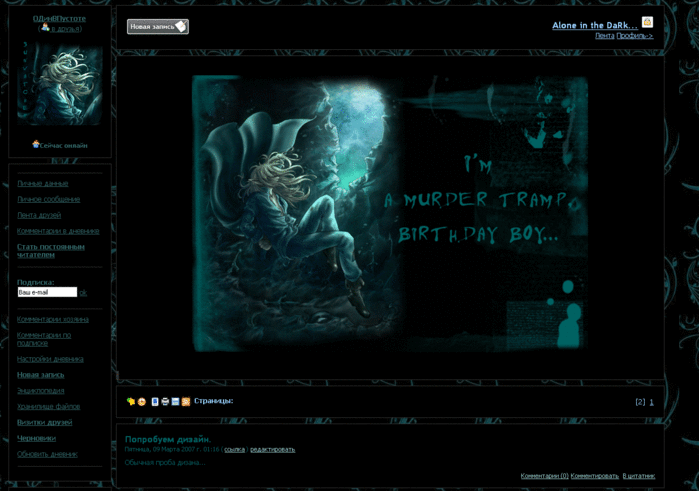
Task: Click the 'Подписка:' label text
Action: pyautogui.click(x=35, y=282)
